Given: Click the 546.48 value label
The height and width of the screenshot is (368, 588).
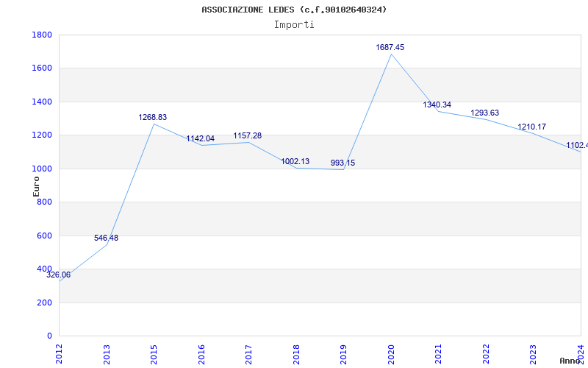Looking at the screenshot, I should coord(106,238).
